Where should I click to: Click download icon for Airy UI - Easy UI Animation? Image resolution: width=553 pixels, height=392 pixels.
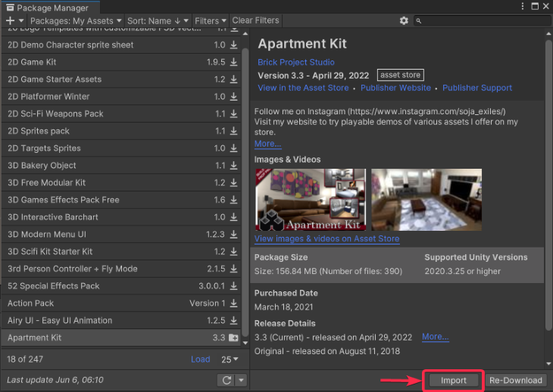[233, 321]
